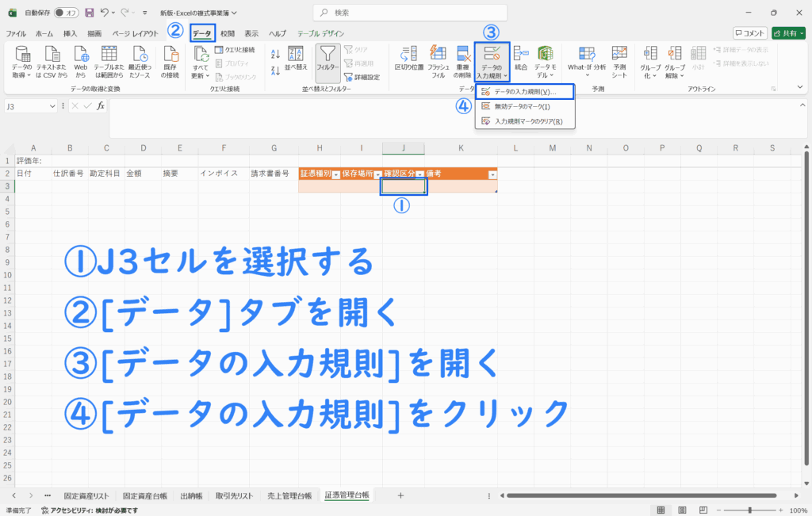
Task: Open the Name Box dropdown arrow
Action: (52, 106)
